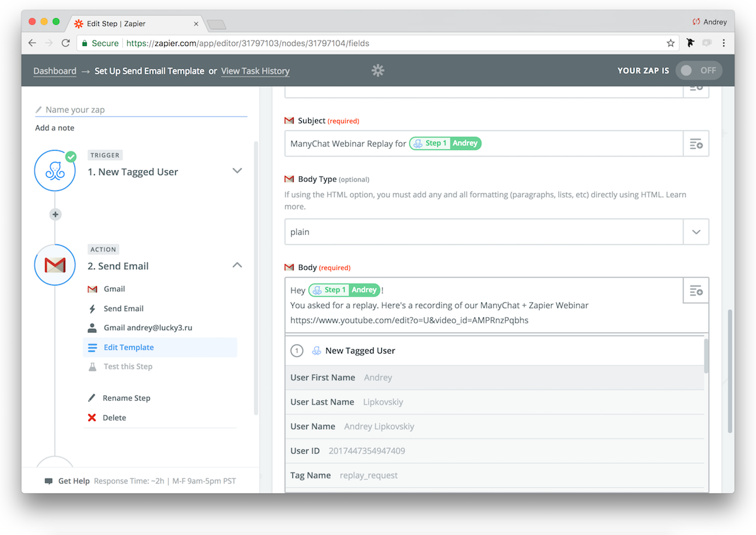This screenshot has height=535, width=756.
Task: Click the 1. New Tagged User step title
Action: pos(133,172)
